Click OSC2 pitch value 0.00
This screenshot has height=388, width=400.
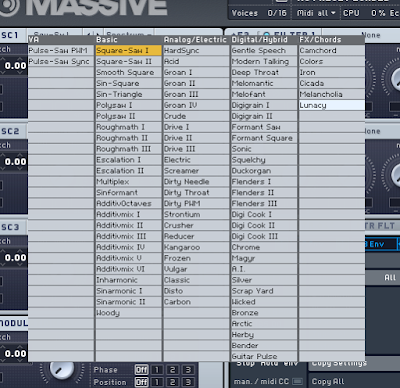(15, 161)
